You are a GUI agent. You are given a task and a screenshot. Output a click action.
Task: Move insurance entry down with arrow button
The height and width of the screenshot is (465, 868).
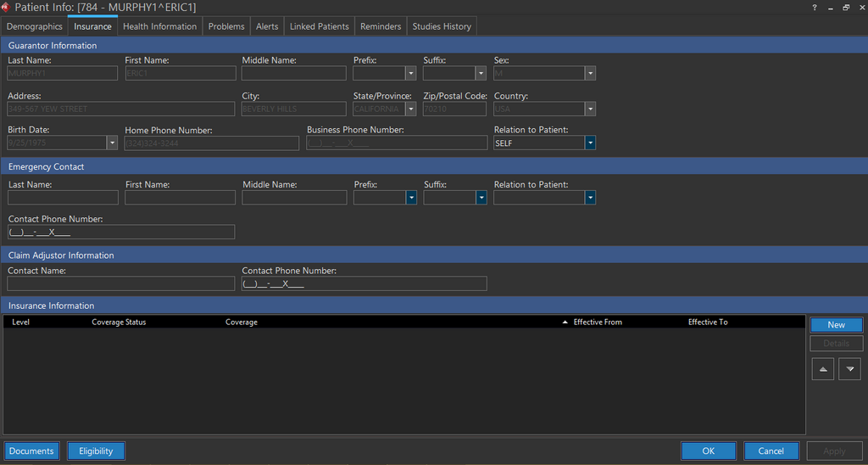[849, 369]
